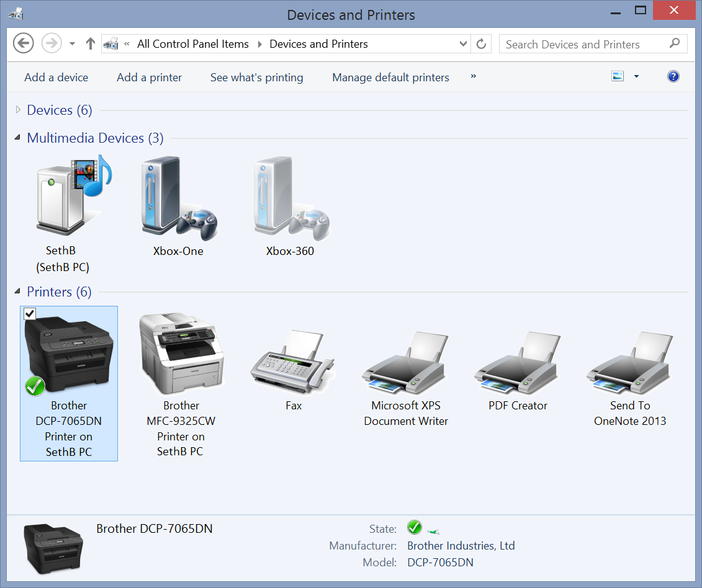Screen dimensions: 702x588
Task: Expand breadcrumb arrow after All Control Panel Items
Action: (x=259, y=44)
